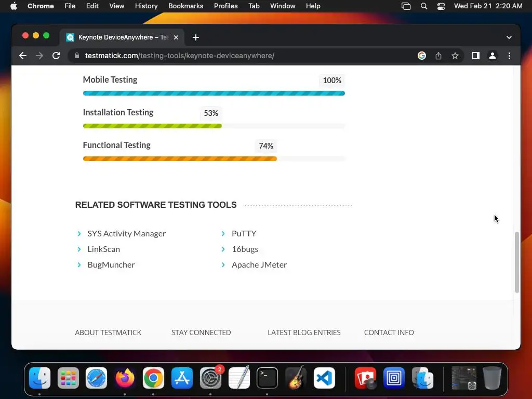This screenshot has width=532, height=399.
Task: Open the Help menu
Action: point(313,6)
